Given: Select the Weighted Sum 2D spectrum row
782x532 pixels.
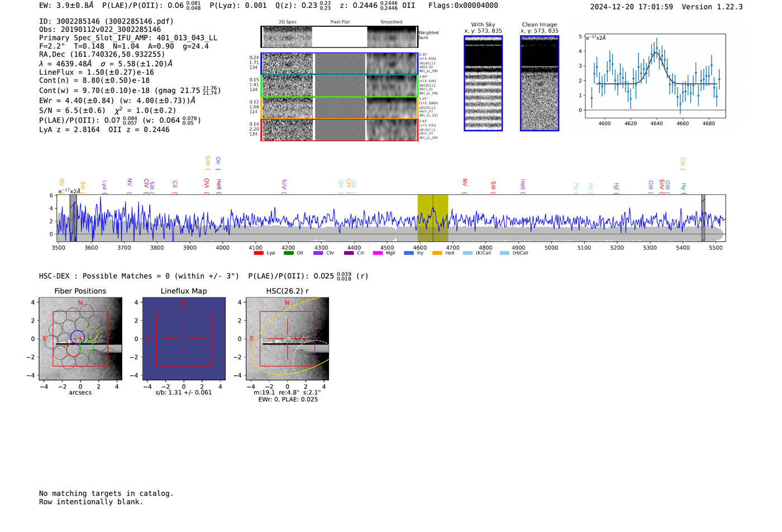Looking at the screenshot, I should coord(340,37).
